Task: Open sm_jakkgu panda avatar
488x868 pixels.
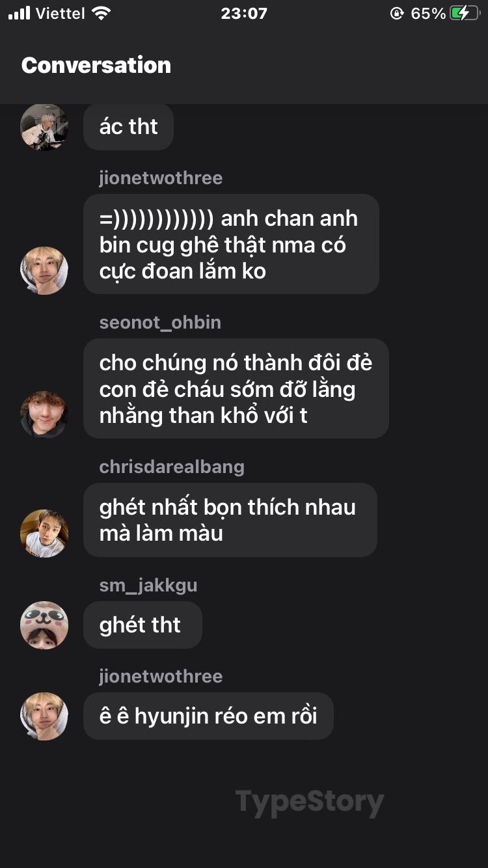Action: [x=44, y=625]
